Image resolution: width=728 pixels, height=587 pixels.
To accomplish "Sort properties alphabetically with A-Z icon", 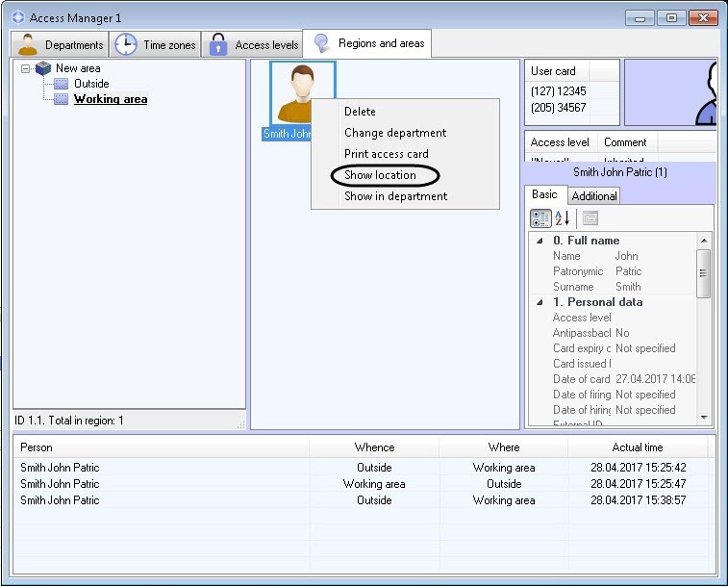I will click(563, 218).
